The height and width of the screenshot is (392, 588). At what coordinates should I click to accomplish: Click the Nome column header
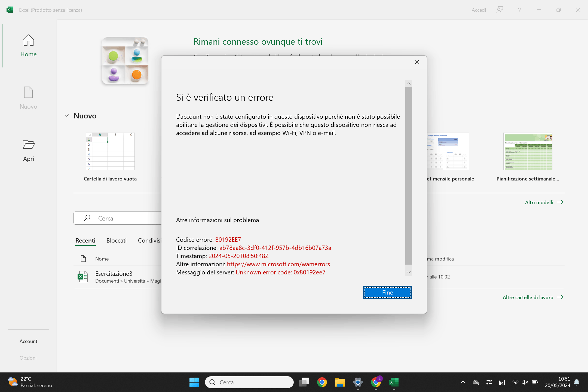(x=102, y=259)
